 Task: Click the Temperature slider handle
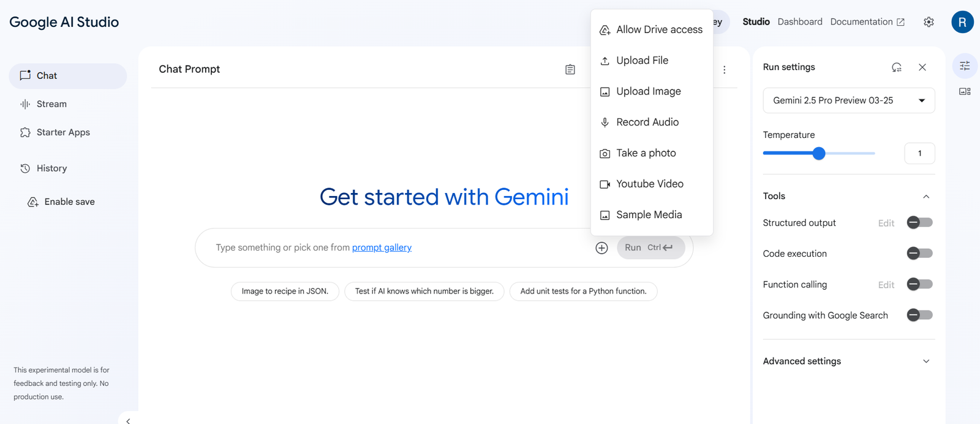click(819, 153)
